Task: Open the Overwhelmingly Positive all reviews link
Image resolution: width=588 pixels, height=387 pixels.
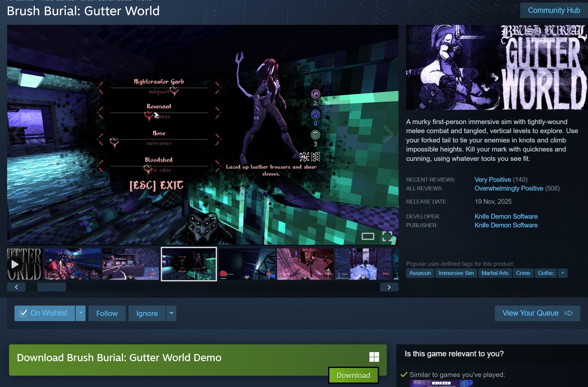Action: [509, 188]
